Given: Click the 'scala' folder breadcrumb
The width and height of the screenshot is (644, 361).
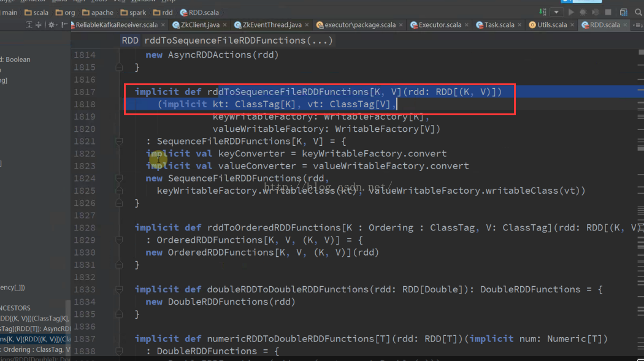Looking at the screenshot, I should (36, 12).
